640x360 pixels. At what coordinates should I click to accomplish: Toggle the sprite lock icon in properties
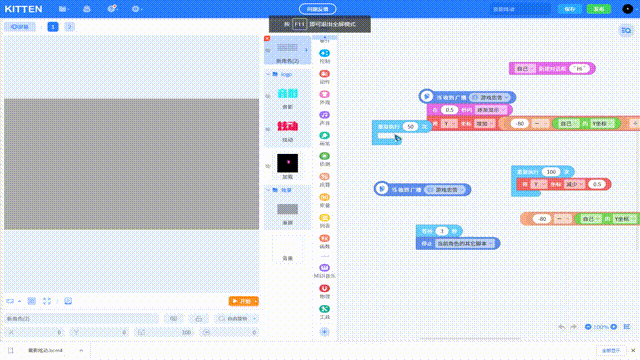click(x=198, y=319)
